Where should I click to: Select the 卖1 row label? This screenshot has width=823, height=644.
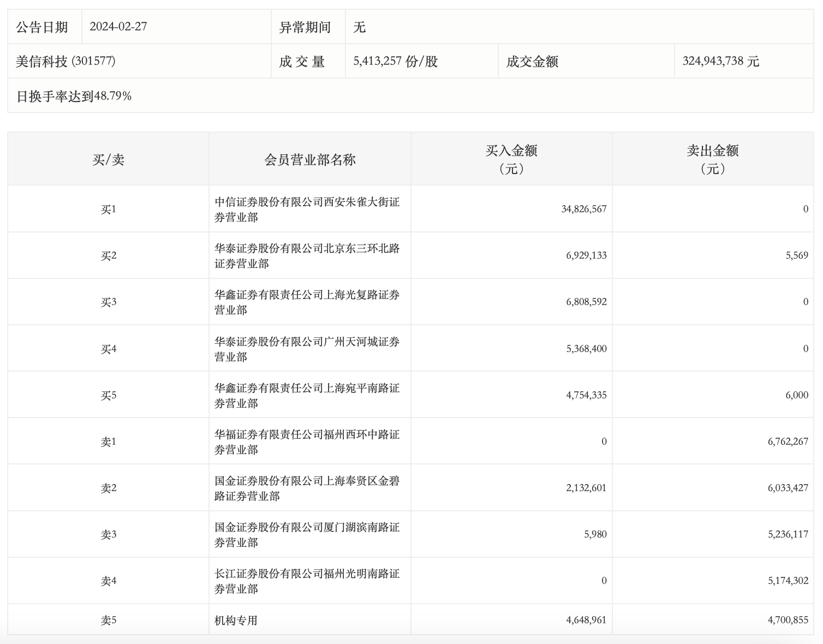109,442
